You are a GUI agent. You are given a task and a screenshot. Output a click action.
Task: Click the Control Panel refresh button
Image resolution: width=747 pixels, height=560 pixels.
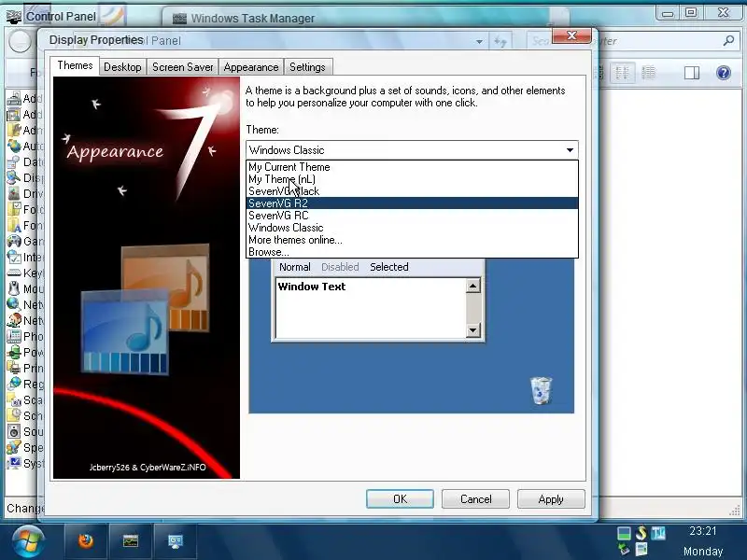pos(500,41)
